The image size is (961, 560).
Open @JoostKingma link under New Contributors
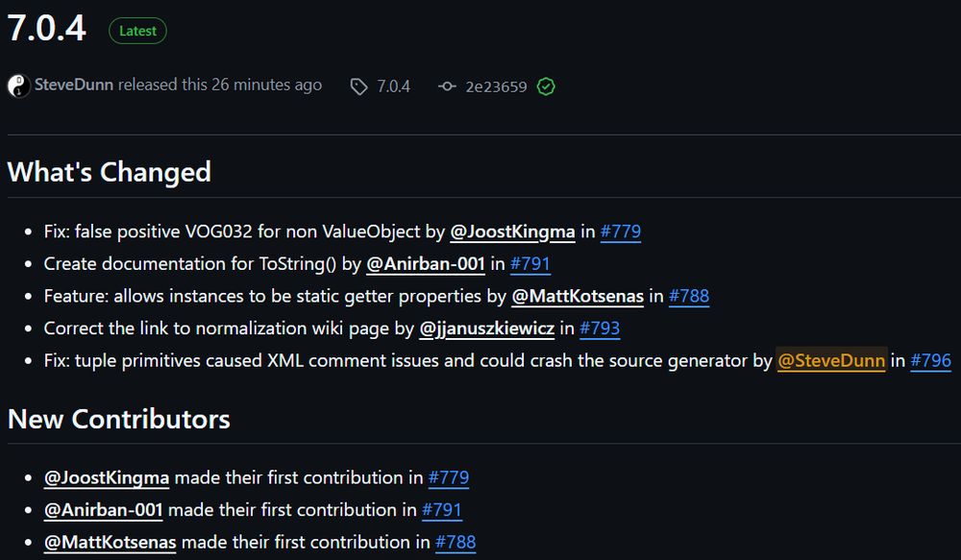coord(107,477)
